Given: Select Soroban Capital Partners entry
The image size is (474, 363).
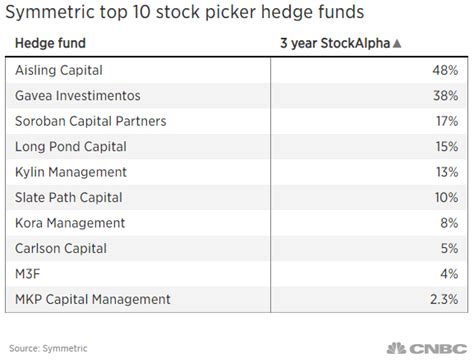Looking at the screenshot, I should pos(91,121).
